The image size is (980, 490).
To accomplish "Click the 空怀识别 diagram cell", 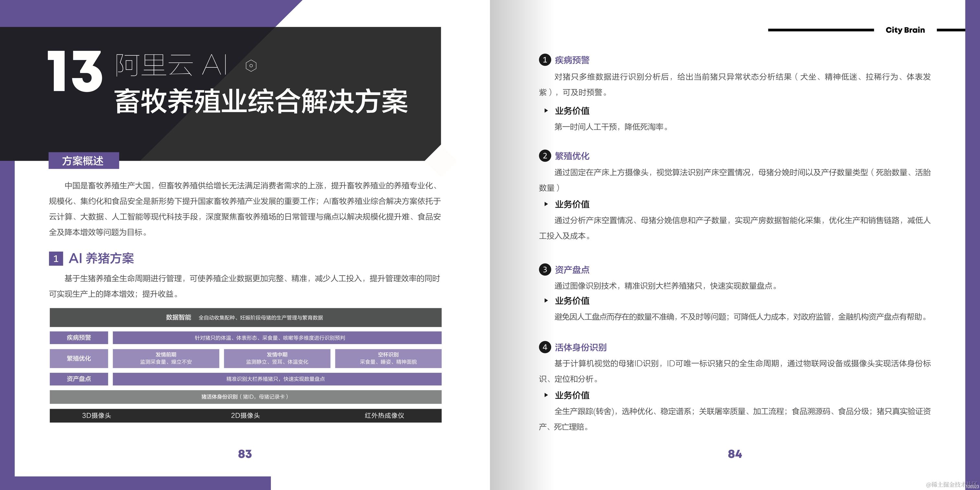I will click(388, 358).
